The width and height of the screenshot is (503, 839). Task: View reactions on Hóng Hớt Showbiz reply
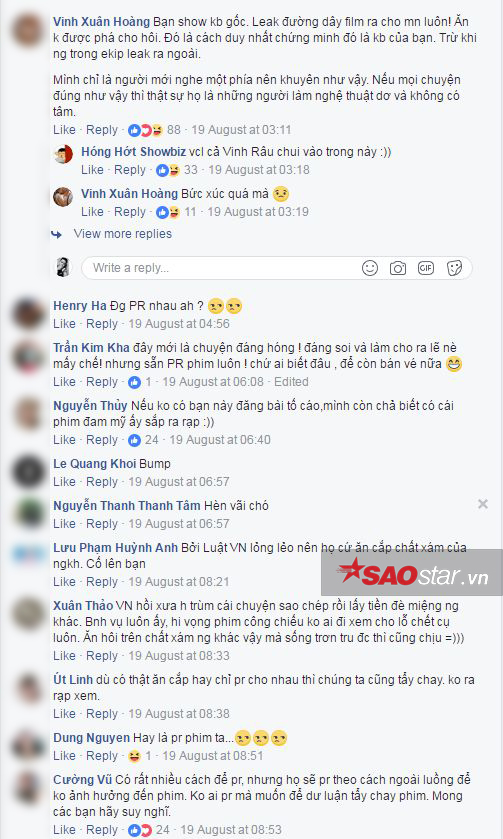coord(177,170)
